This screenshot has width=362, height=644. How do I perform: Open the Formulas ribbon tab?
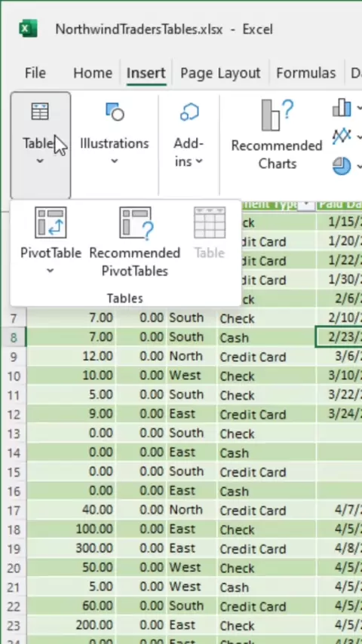point(305,73)
